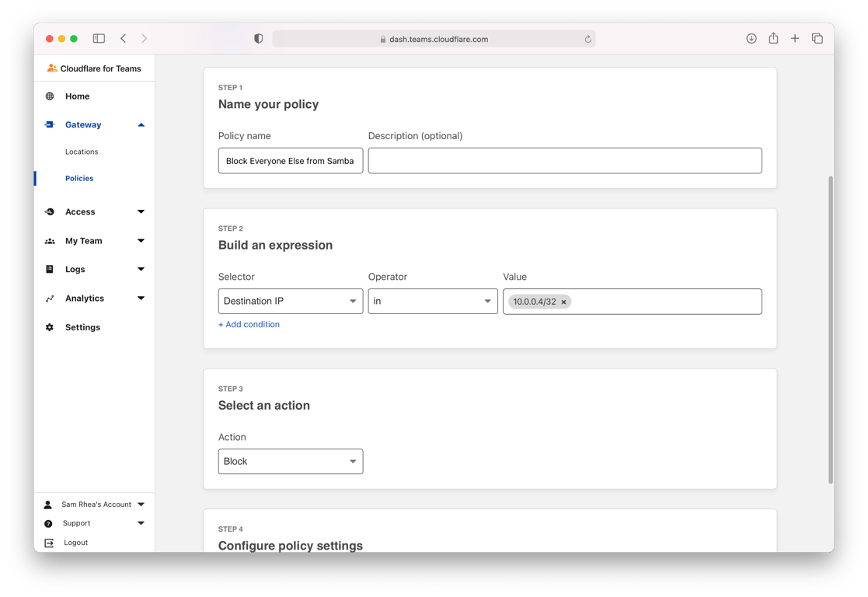Open the Home page
This screenshot has height=597, width=868.
point(78,96)
